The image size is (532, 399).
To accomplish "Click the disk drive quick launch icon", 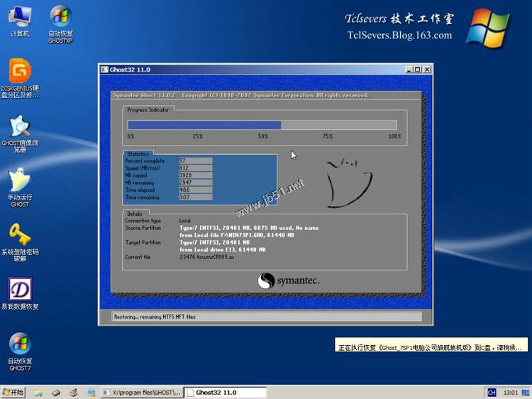I will pyautogui.click(x=56, y=393).
